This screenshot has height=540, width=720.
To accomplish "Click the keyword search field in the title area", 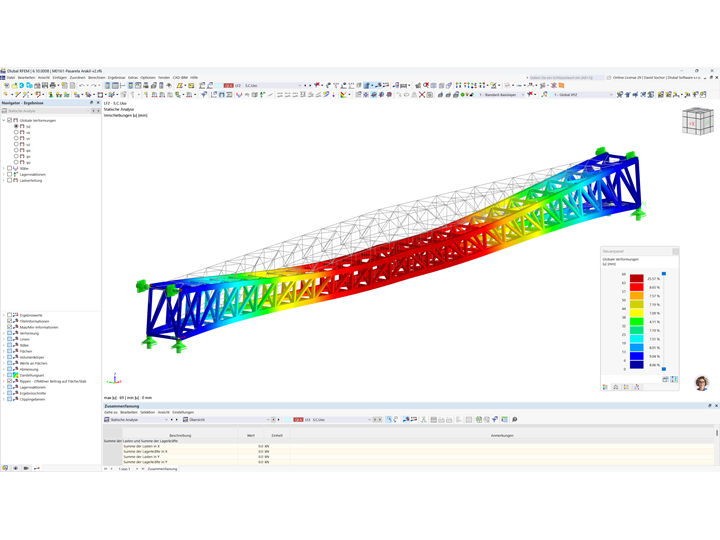I will (565, 78).
